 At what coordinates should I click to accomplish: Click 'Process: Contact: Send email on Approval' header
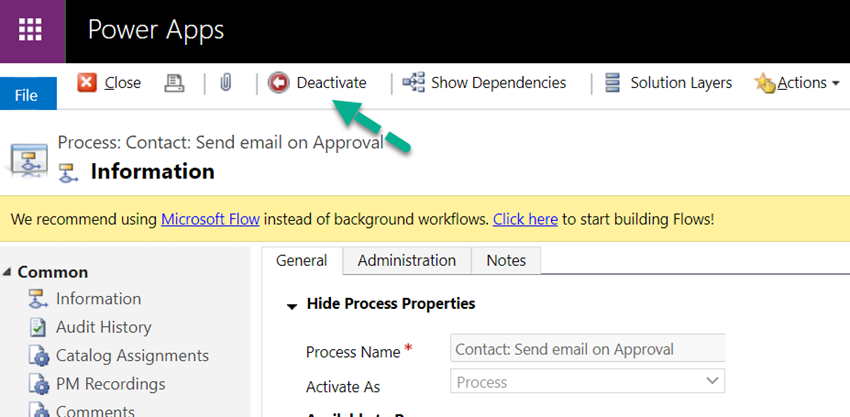221,143
